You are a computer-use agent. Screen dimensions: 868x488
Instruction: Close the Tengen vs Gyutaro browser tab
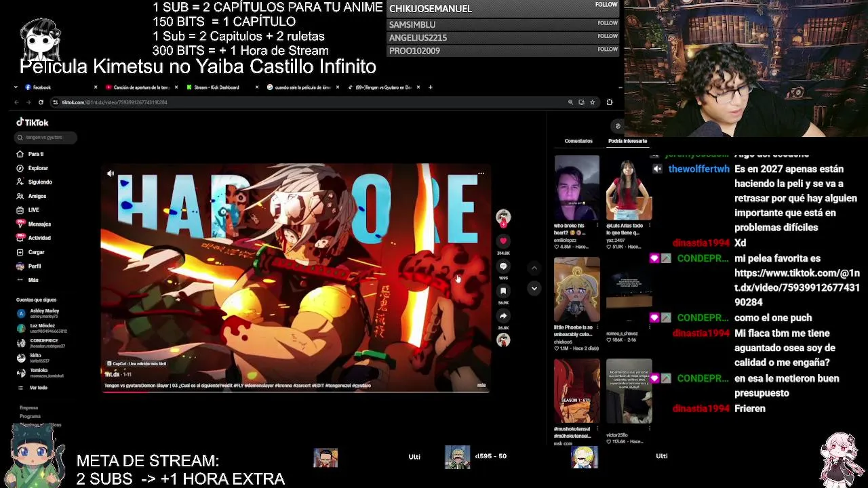[x=418, y=87]
